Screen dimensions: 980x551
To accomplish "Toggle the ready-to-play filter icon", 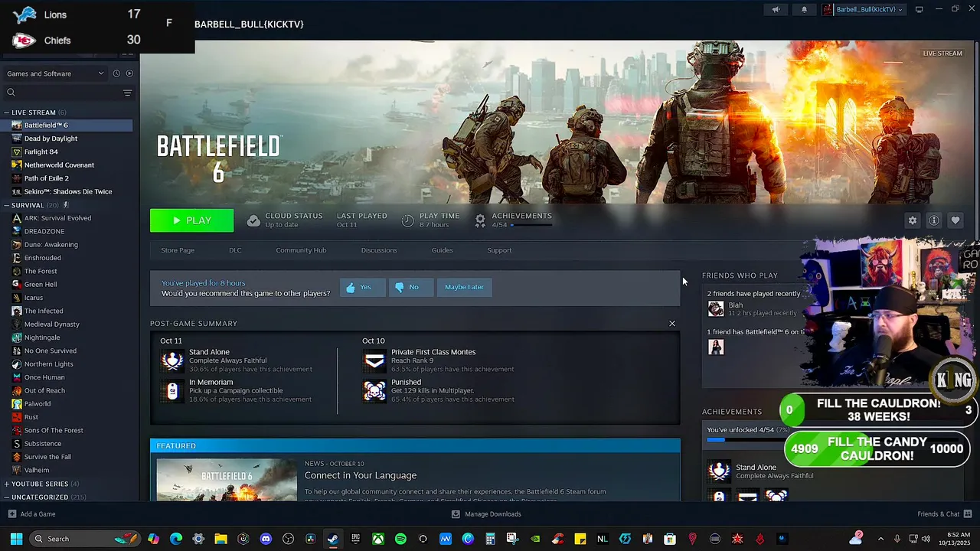I will [x=129, y=73].
